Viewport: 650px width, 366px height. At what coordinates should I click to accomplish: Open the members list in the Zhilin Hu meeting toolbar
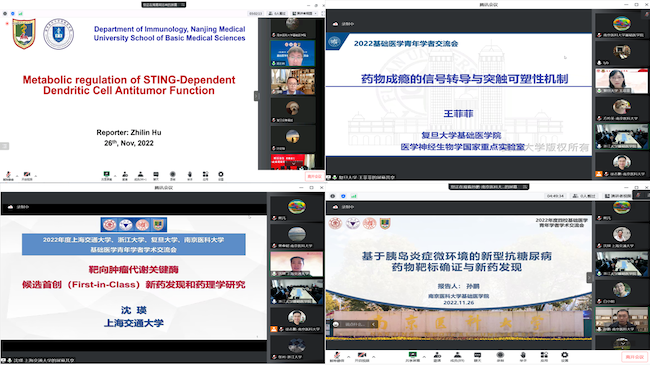[141, 176]
